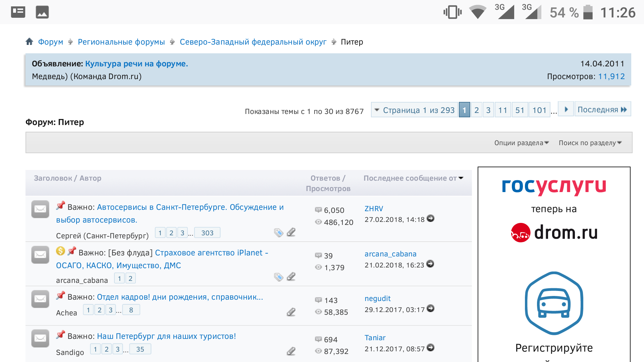The image size is (644, 362).
Task: Click paperclip attachment icon on Отдел кадров thread
Action: (291, 312)
